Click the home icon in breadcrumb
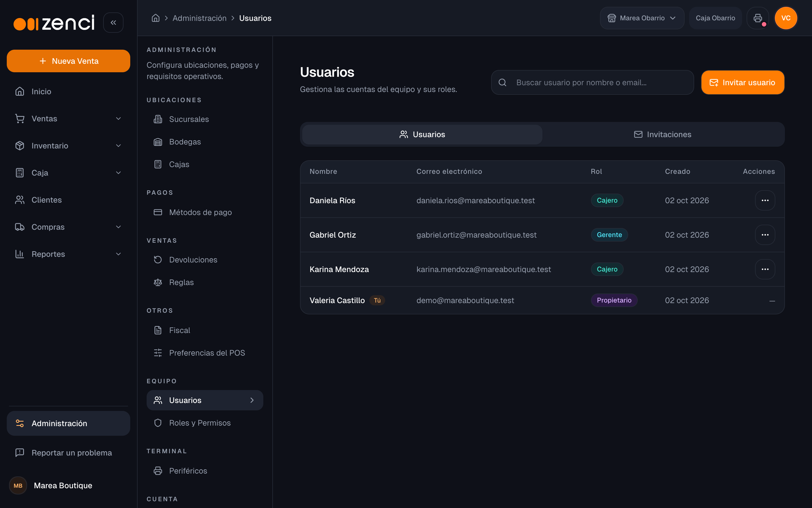The height and width of the screenshot is (508, 812). (x=155, y=18)
